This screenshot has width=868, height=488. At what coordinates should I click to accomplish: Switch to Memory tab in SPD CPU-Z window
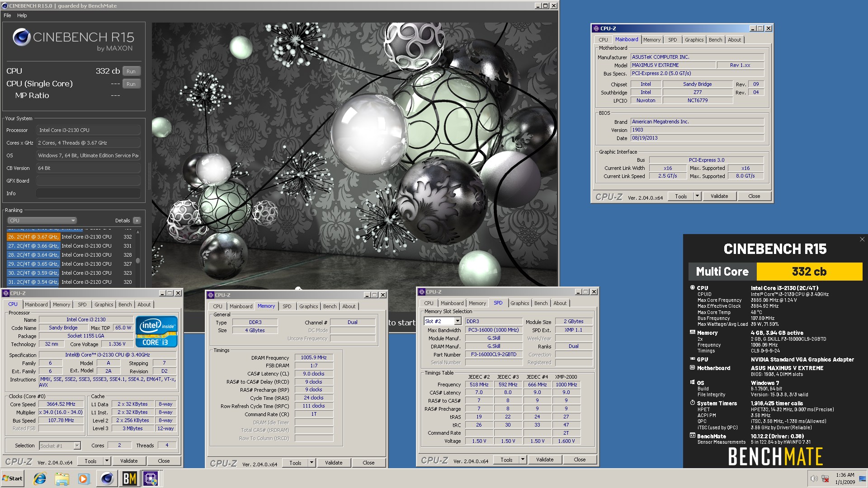pos(477,303)
